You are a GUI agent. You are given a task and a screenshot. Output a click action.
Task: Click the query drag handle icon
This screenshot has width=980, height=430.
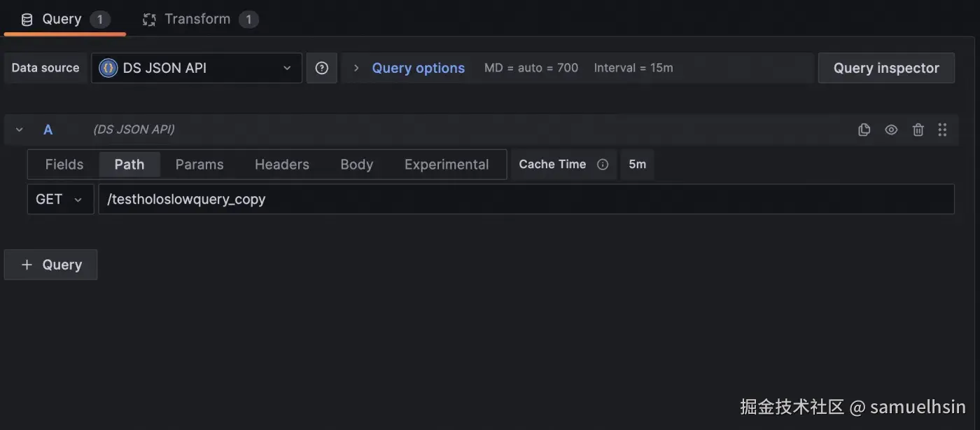pos(942,130)
